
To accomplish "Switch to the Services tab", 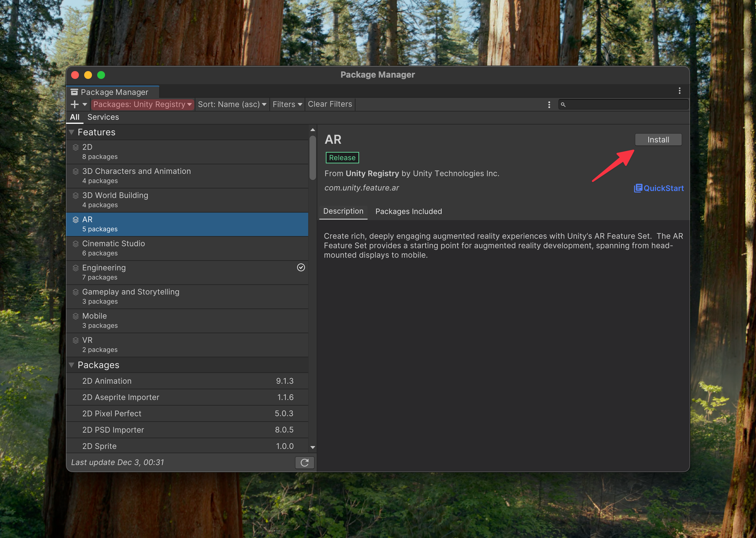I will tap(103, 117).
